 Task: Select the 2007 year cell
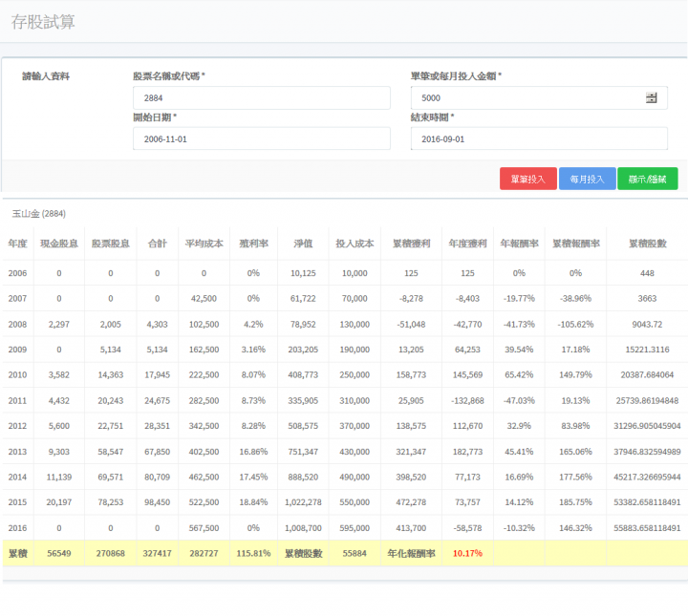click(x=17, y=299)
